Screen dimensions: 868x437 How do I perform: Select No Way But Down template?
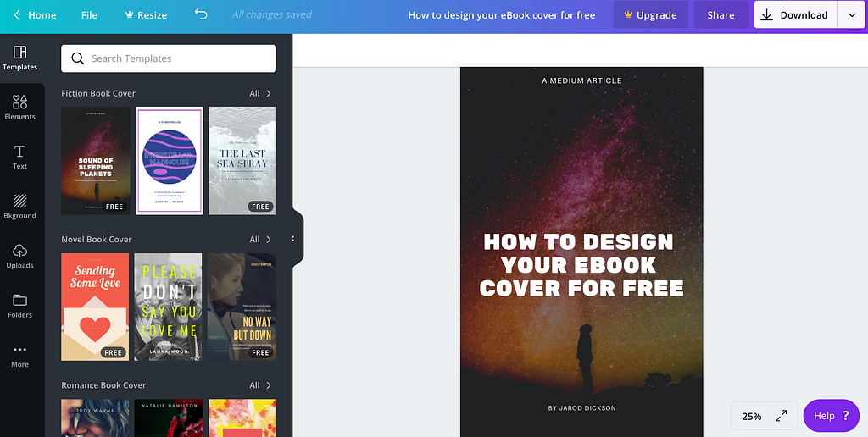tap(242, 307)
